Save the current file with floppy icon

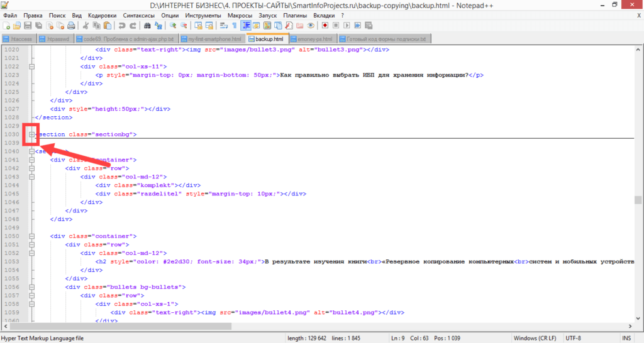click(x=28, y=26)
